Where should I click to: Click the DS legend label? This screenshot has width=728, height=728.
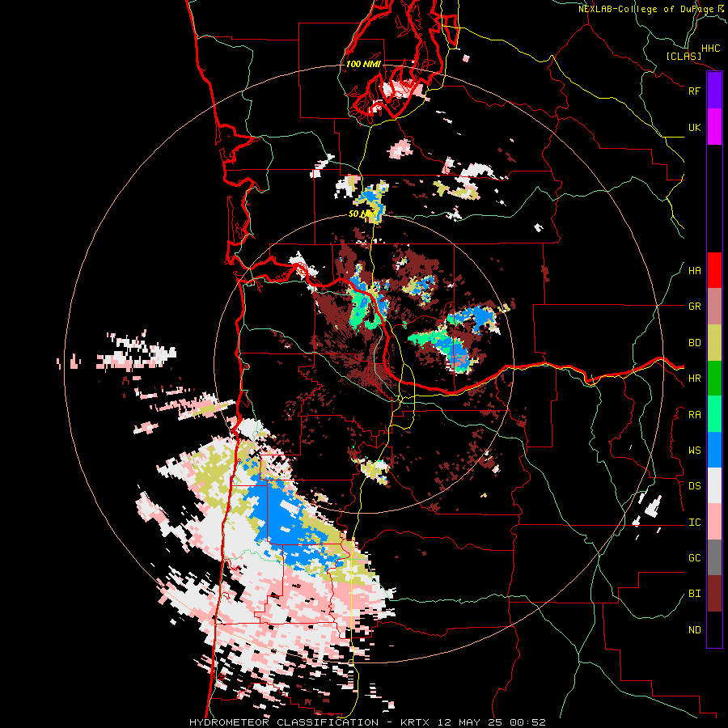click(x=694, y=486)
